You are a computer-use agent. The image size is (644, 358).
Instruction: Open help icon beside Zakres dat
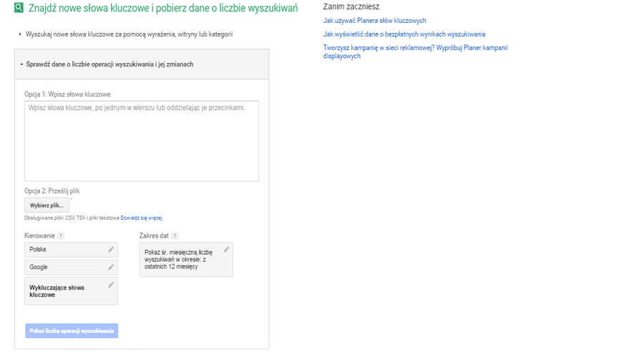click(x=175, y=236)
